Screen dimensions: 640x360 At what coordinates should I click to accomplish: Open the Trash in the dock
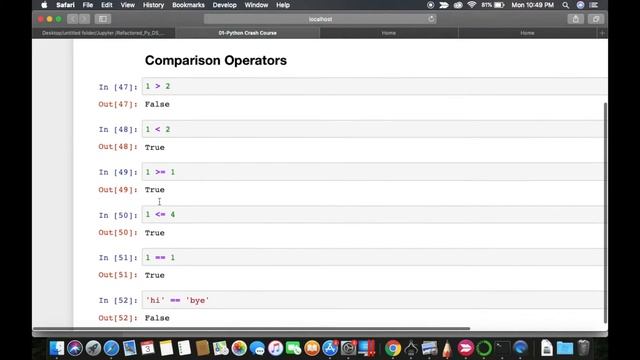583,348
